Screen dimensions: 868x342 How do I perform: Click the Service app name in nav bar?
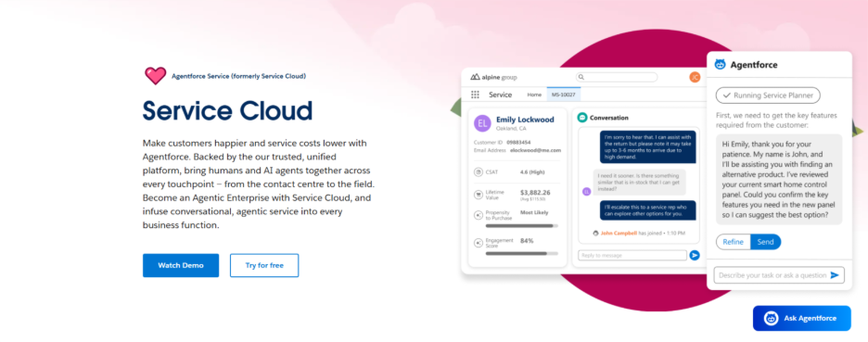coord(501,95)
